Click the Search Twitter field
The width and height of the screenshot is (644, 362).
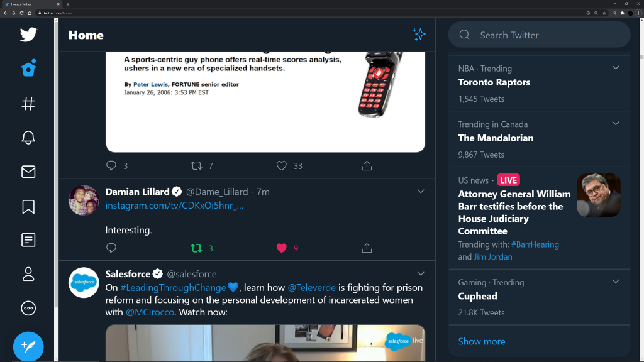[x=547, y=35]
